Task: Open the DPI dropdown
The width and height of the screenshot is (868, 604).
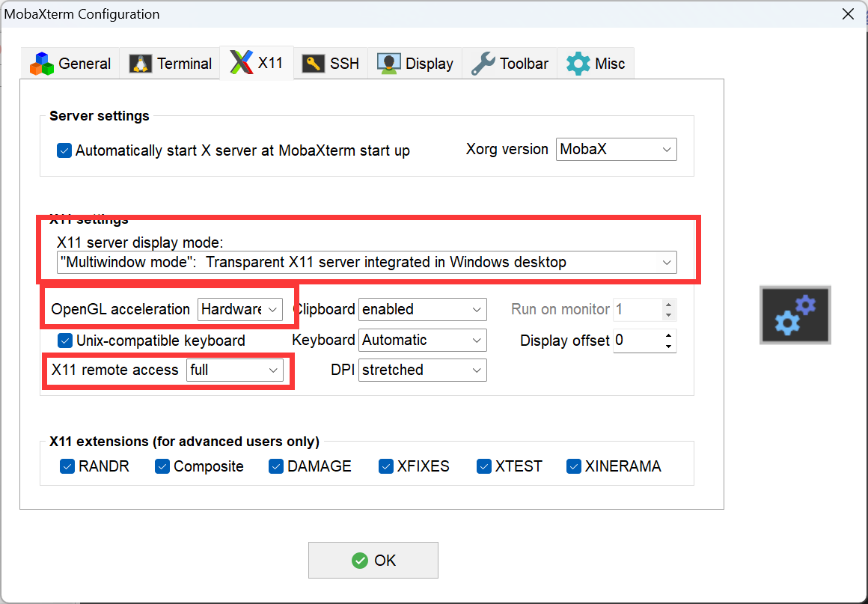Action: coord(422,370)
